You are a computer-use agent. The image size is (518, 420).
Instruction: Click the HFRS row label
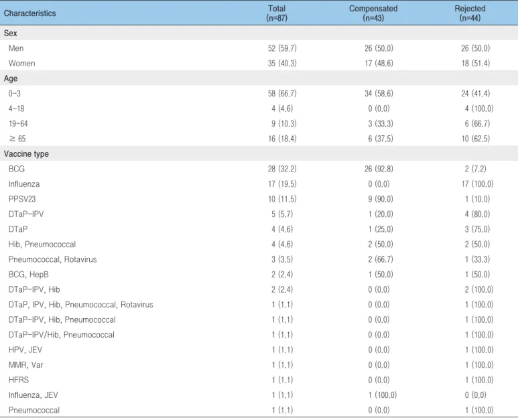point(19,380)
